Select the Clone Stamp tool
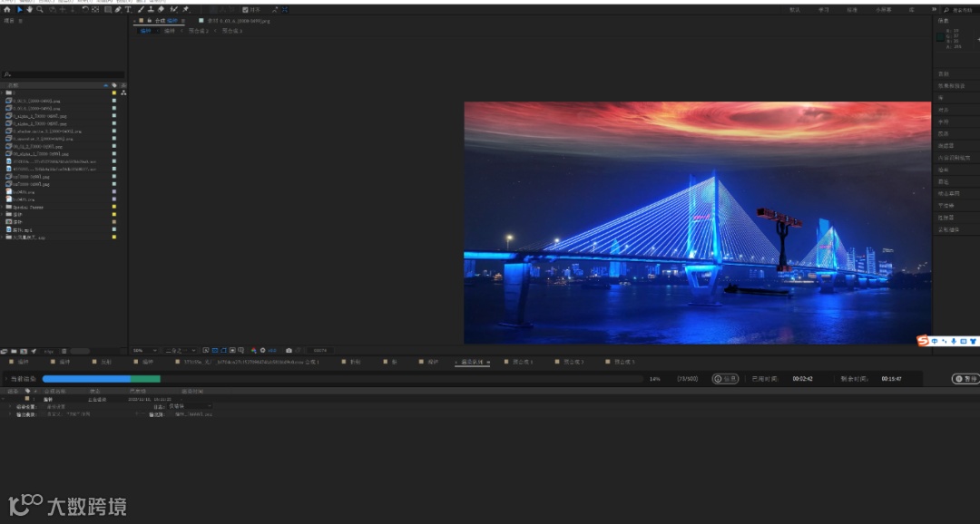 pos(152,9)
